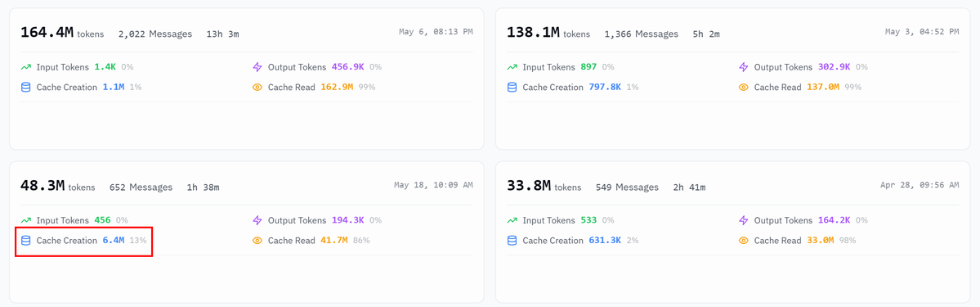Click the Output Tokens lightning icon in 164.4M card
This screenshot has width=980, height=307.
pyautogui.click(x=257, y=67)
